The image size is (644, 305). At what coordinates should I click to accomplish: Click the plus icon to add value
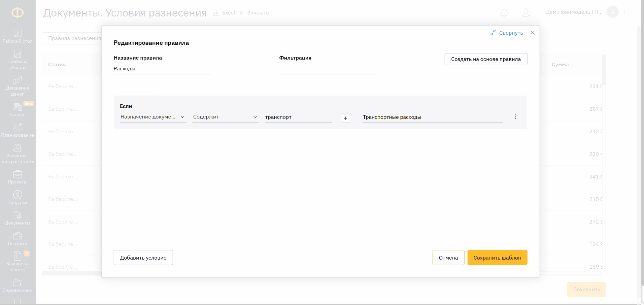coord(345,118)
